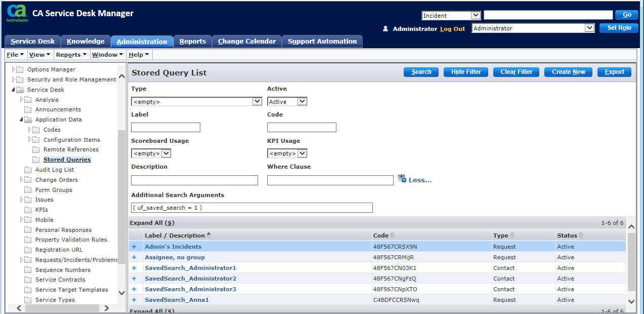The width and height of the screenshot is (644, 314).
Task: Click the Hide Filter button
Action: 466,72
